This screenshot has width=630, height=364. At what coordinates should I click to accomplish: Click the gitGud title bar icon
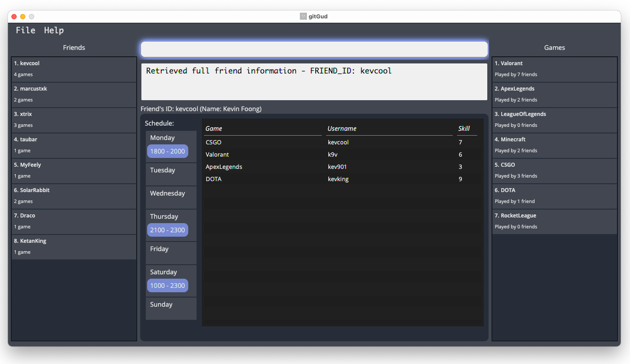point(303,16)
